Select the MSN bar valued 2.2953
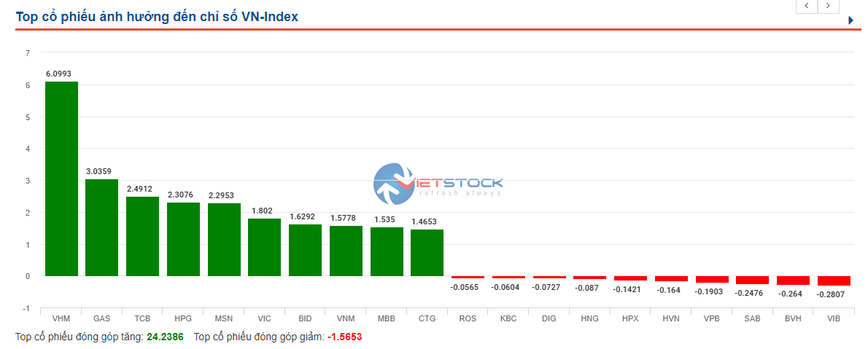Viewport: 868px width, 349px height. [x=224, y=239]
